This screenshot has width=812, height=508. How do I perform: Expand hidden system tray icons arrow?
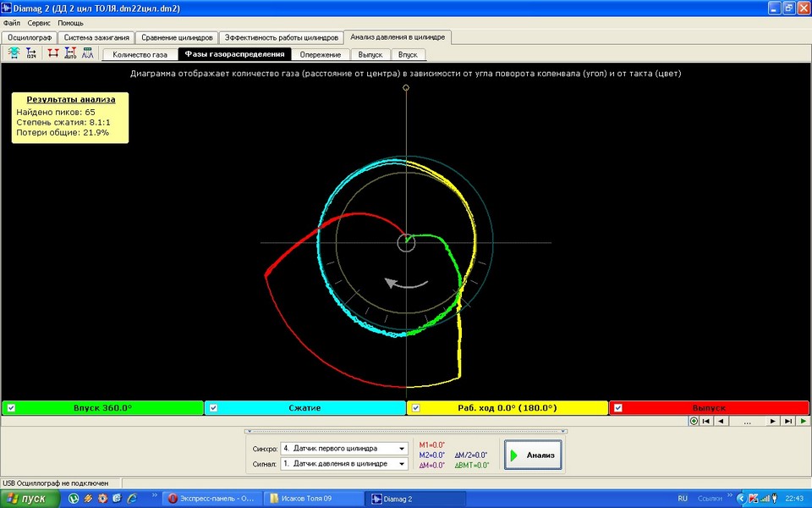tap(742, 499)
